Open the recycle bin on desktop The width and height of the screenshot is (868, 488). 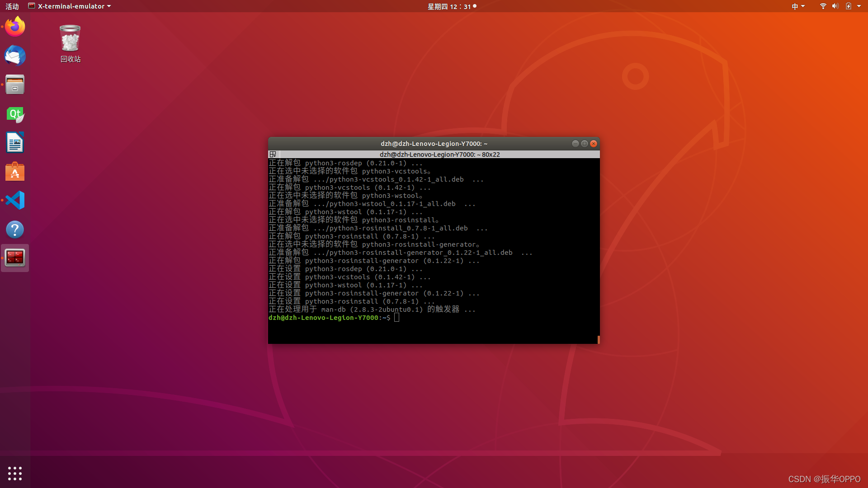coord(70,39)
